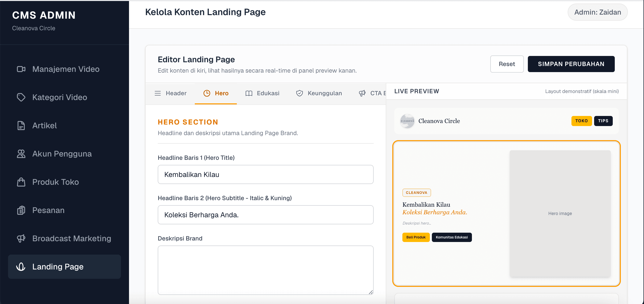Click the Produk Toko shopping bag icon
The width and height of the screenshot is (644, 304).
(x=21, y=182)
